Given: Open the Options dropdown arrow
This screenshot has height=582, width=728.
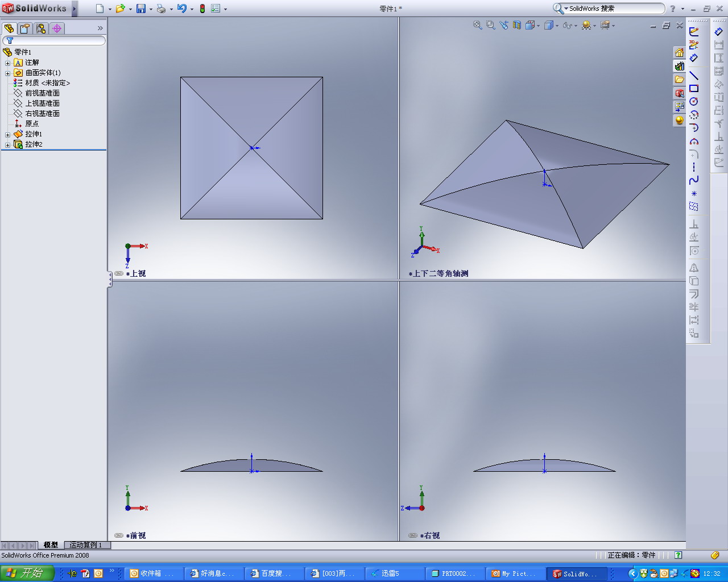Looking at the screenshot, I should pyautogui.click(x=225, y=9).
